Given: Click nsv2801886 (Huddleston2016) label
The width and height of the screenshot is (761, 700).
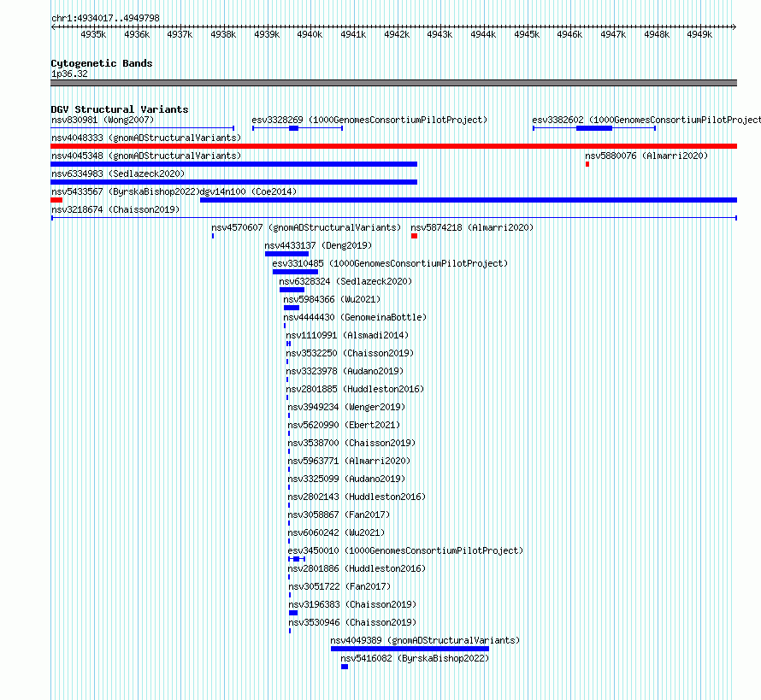Looking at the screenshot, I should [x=357, y=568].
